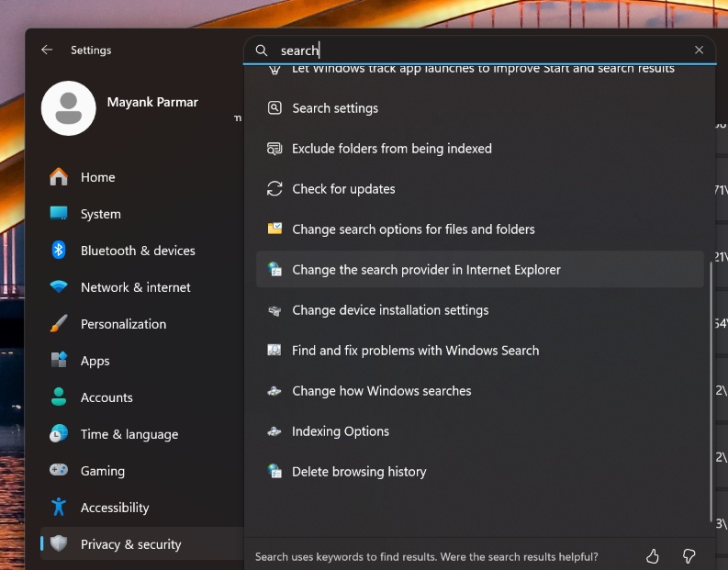Click thumbs down for search results feedback

689,556
